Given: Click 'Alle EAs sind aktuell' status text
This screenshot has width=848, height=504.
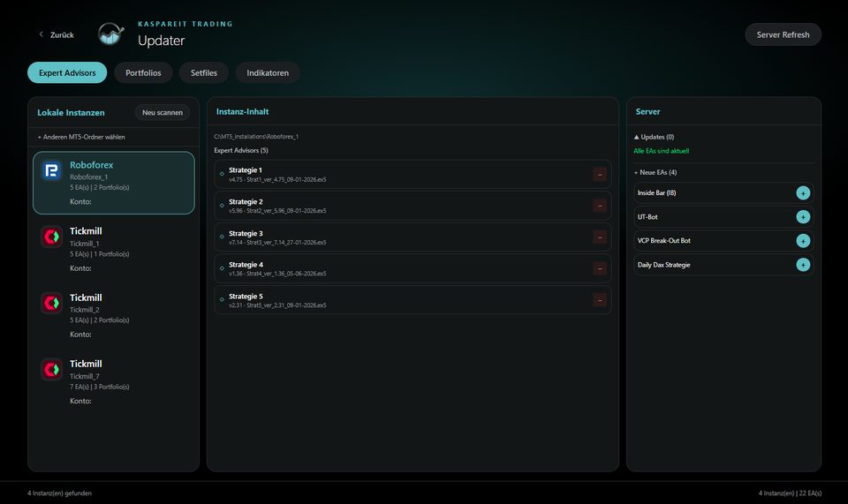Looking at the screenshot, I should point(661,151).
